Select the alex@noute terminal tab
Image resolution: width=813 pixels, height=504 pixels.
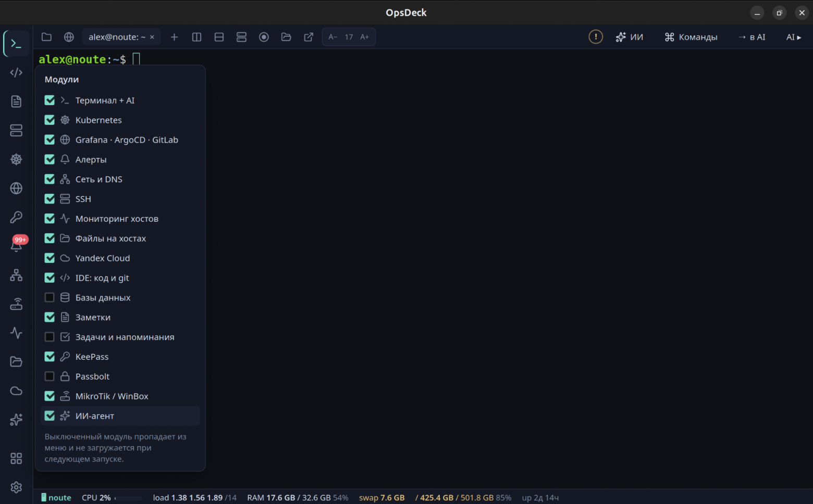117,37
